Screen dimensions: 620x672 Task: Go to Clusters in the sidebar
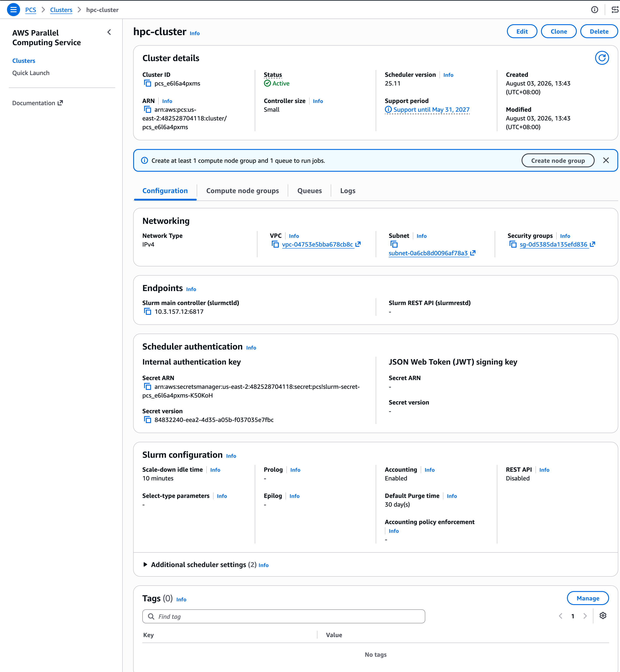click(x=24, y=61)
